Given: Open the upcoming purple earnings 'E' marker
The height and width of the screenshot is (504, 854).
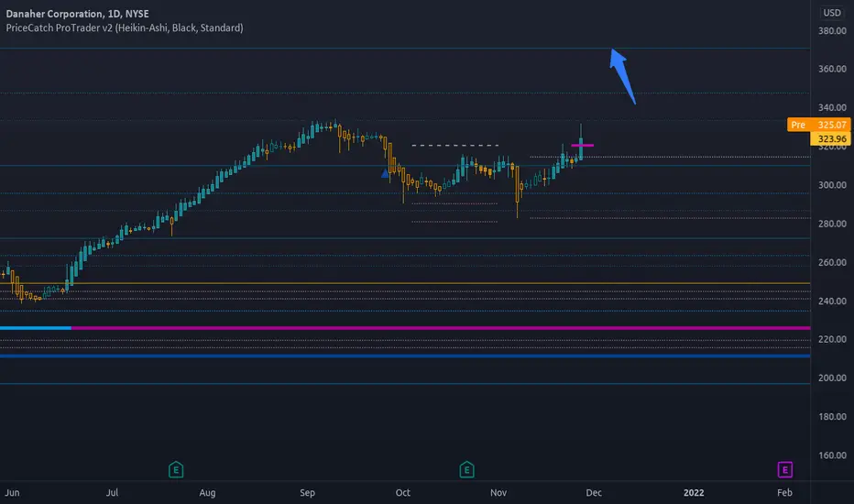Looking at the screenshot, I should pyautogui.click(x=785, y=470).
